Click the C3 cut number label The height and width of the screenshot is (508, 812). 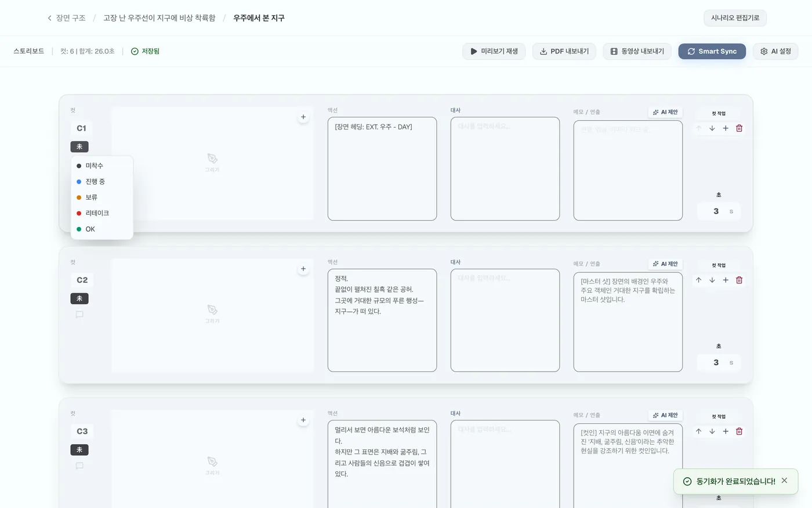(x=82, y=431)
